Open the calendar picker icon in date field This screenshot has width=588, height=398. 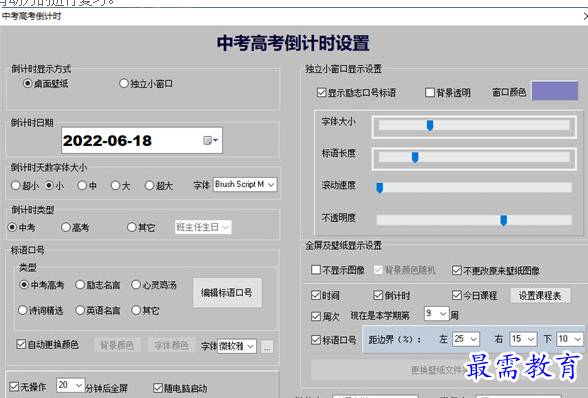click(210, 140)
